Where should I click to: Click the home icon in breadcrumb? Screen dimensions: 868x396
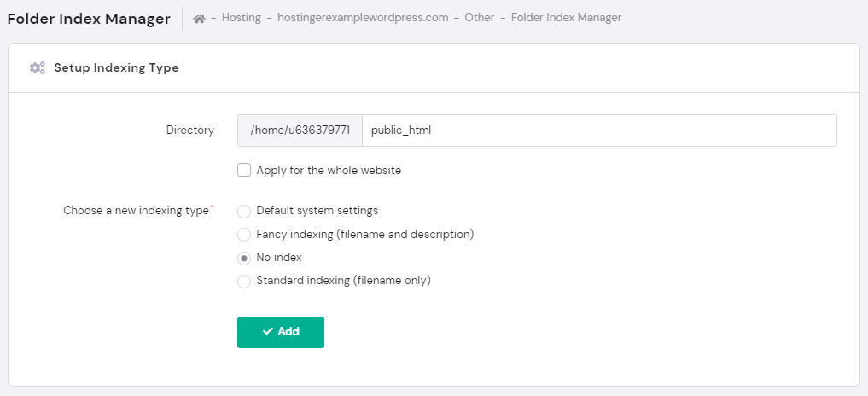click(199, 18)
